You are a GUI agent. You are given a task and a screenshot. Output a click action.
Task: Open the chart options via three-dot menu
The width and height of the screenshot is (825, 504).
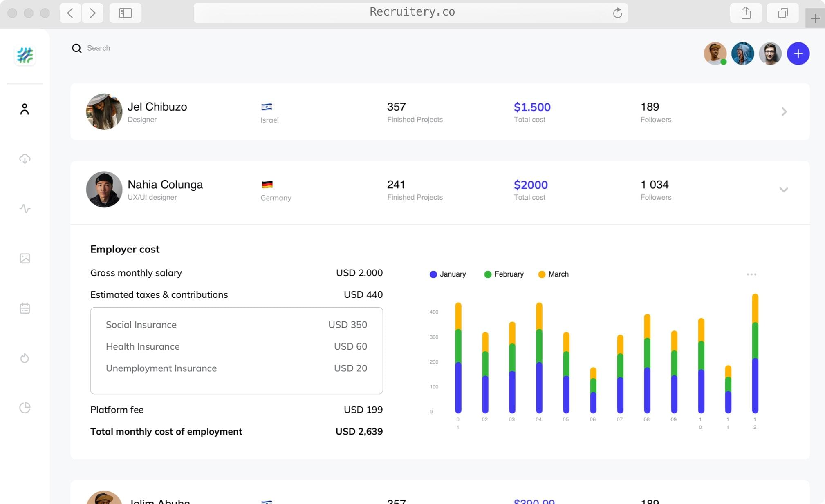[751, 274]
